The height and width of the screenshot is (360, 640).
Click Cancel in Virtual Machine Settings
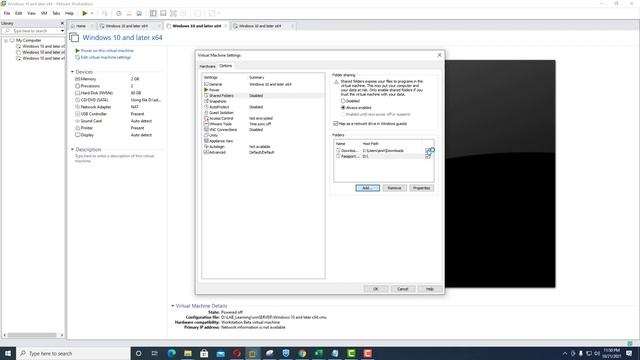click(402, 289)
